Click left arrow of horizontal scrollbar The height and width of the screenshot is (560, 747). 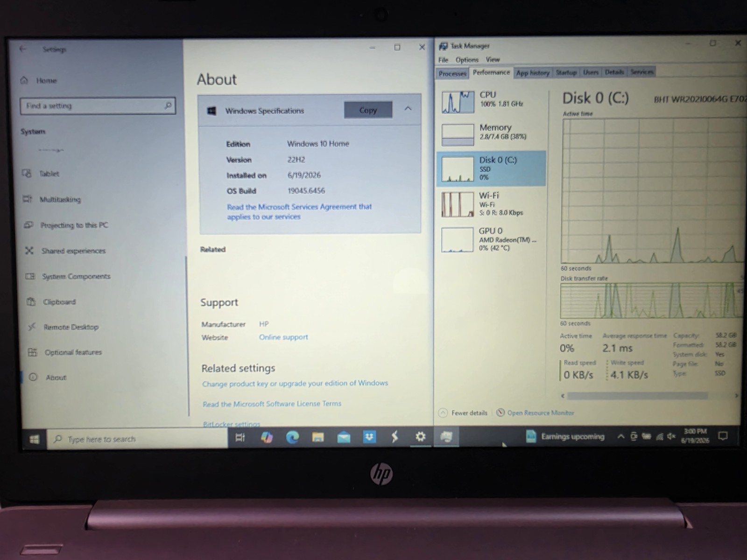click(x=563, y=396)
